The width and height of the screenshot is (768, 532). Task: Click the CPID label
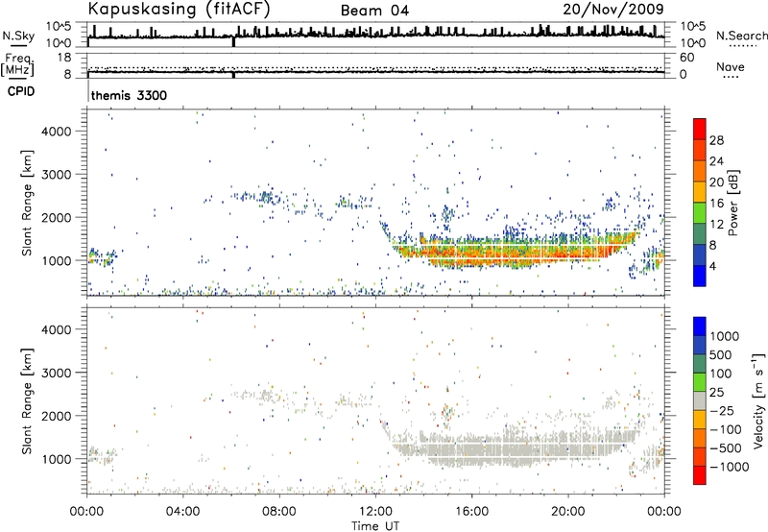pos(21,91)
